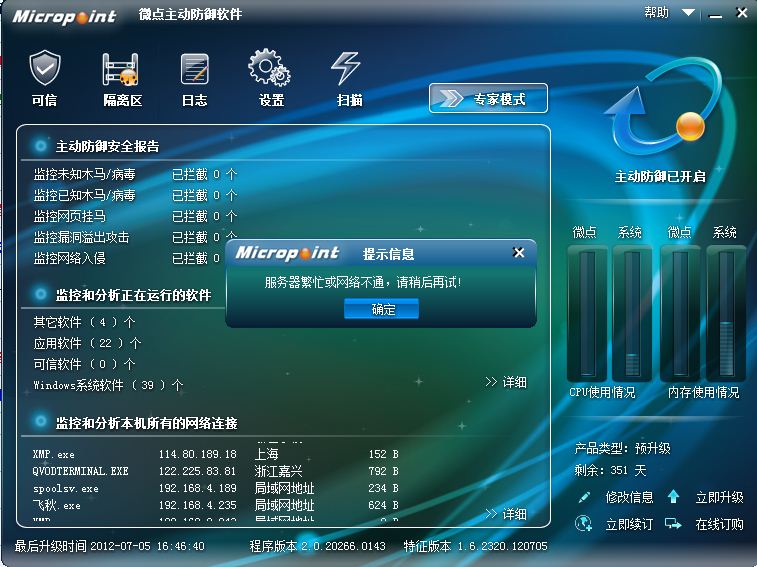Select Windows系统软件 (39) 个 entry
Viewport: 757px width, 567px height.
[108, 385]
